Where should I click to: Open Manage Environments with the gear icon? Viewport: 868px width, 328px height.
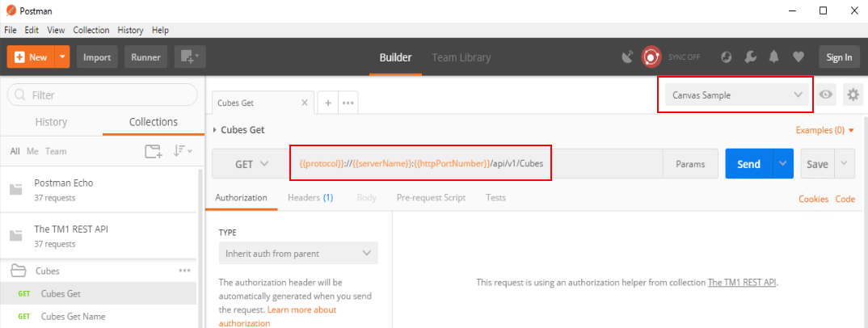(853, 95)
